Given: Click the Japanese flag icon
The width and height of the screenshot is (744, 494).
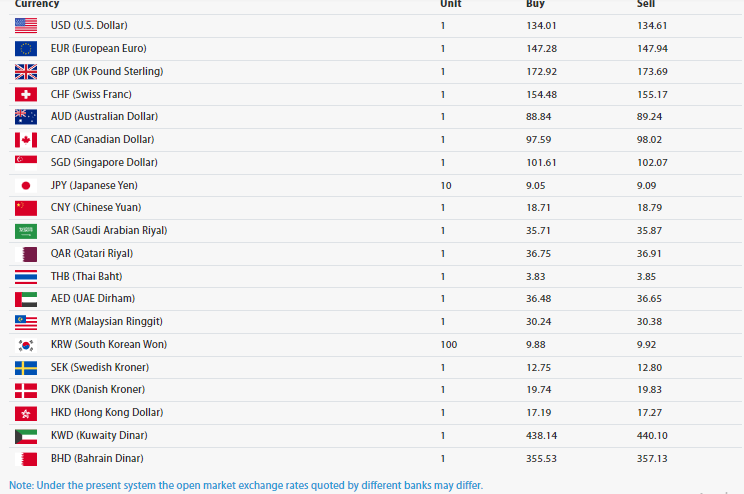Looking at the screenshot, I should click(x=26, y=185).
